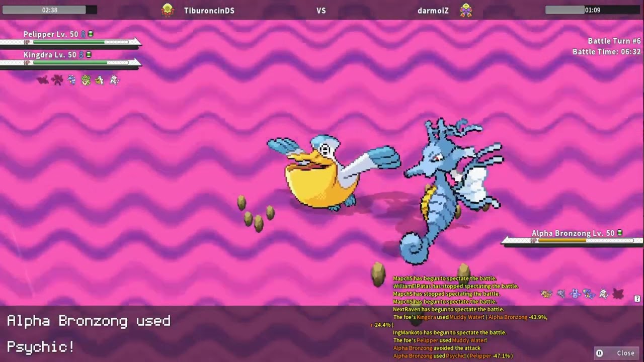Click log line 'Alpha Bronzong used Psychic! (Pelipper -47.1%)'
Viewport: 644px width, 362px height.
[453, 356]
